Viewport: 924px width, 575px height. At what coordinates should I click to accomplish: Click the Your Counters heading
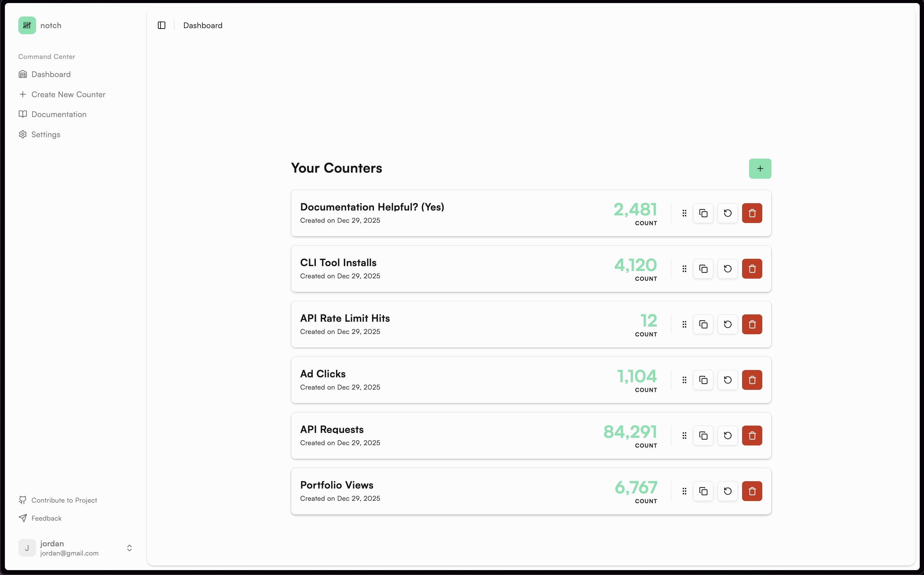point(336,168)
